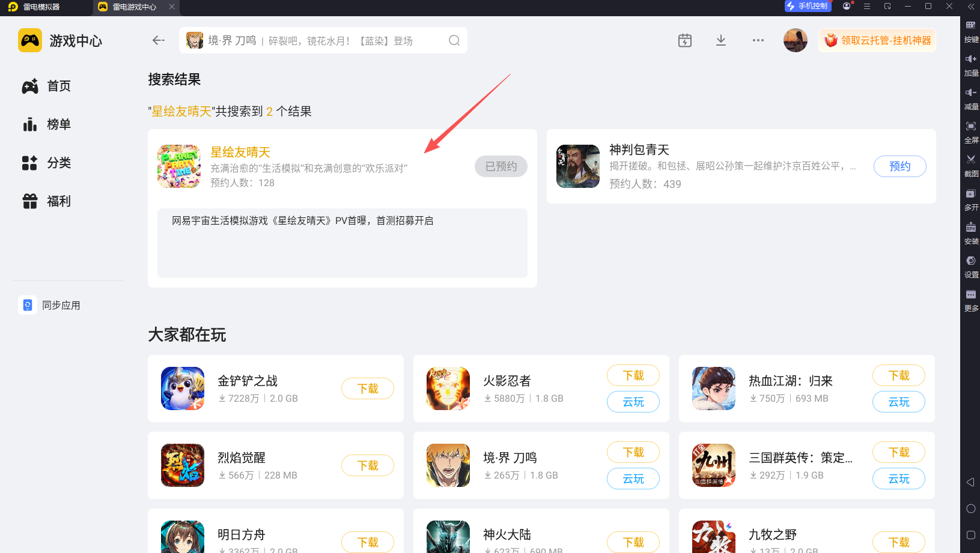980x553 pixels.
Task: Toggle 全屏 fullscreen mode
Action: 971,133
